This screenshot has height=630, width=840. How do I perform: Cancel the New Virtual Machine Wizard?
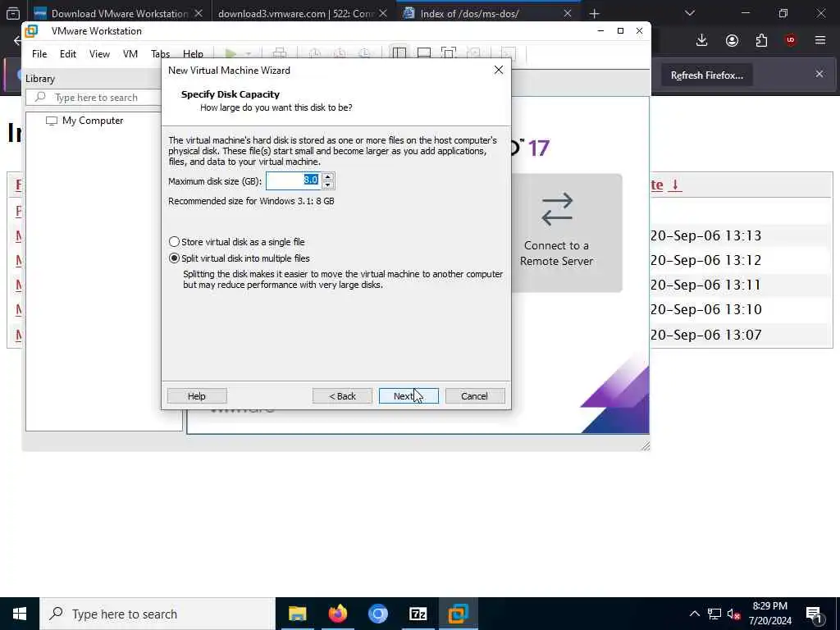[x=475, y=396]
